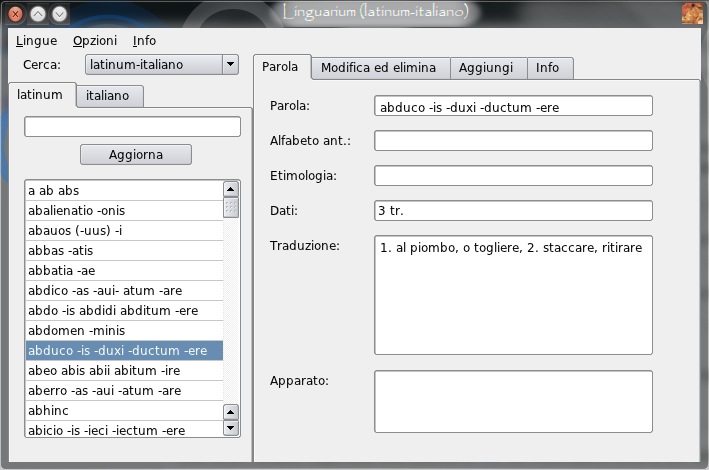The image size is (709, 470).
Task: Click the word list scrollbar thumb
Action: click(x=231, y=208)
